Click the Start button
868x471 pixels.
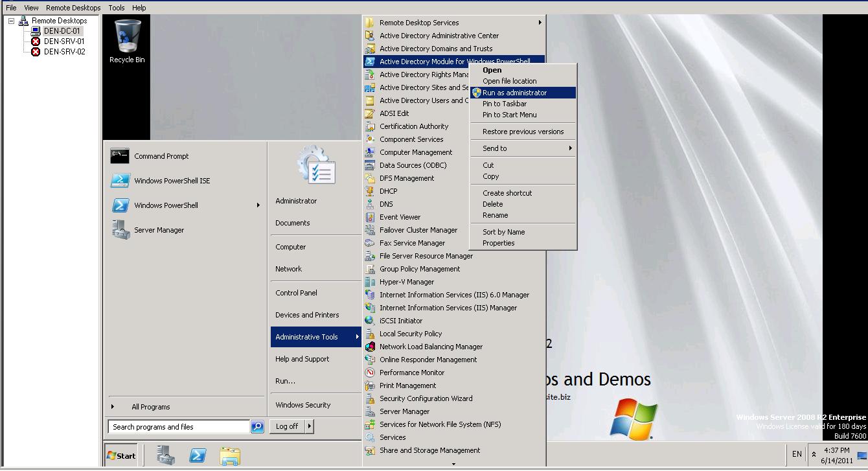point(122,455)
